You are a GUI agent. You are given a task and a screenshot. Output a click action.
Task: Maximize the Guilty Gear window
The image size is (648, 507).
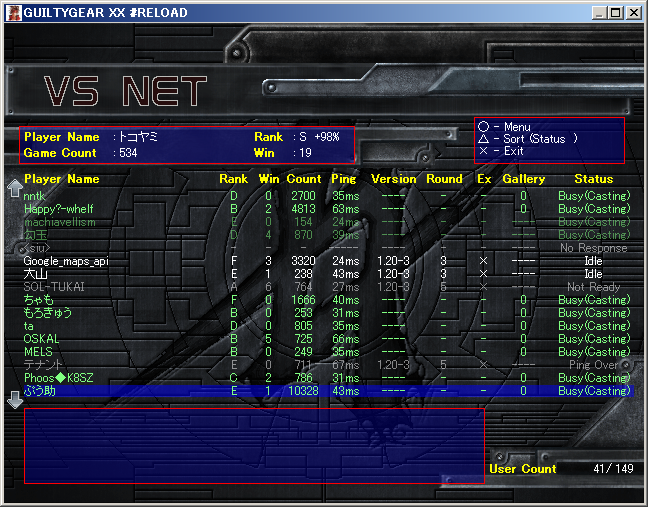pos(616,13)
